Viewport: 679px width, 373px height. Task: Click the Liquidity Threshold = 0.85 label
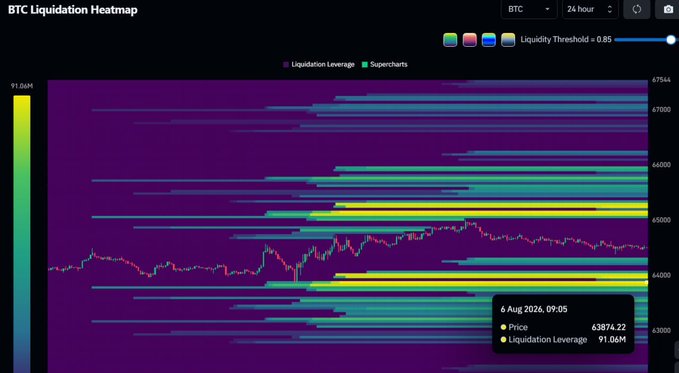click(566, 39)
